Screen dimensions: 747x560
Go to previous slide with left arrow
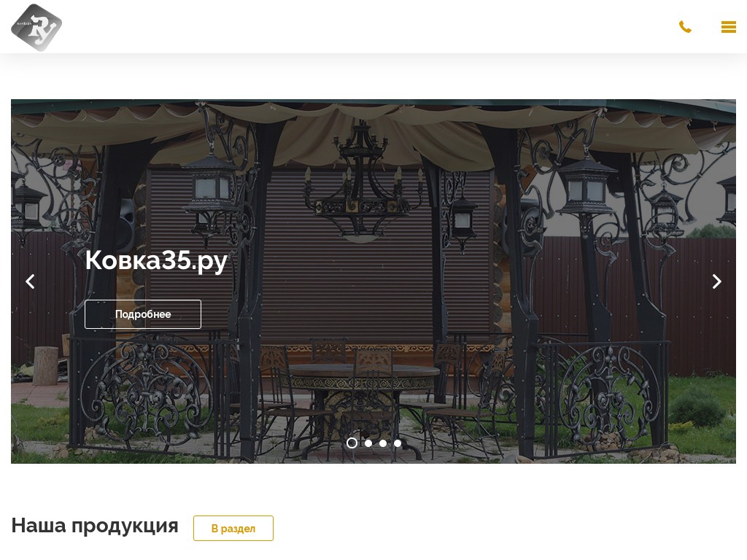(30, 281)
